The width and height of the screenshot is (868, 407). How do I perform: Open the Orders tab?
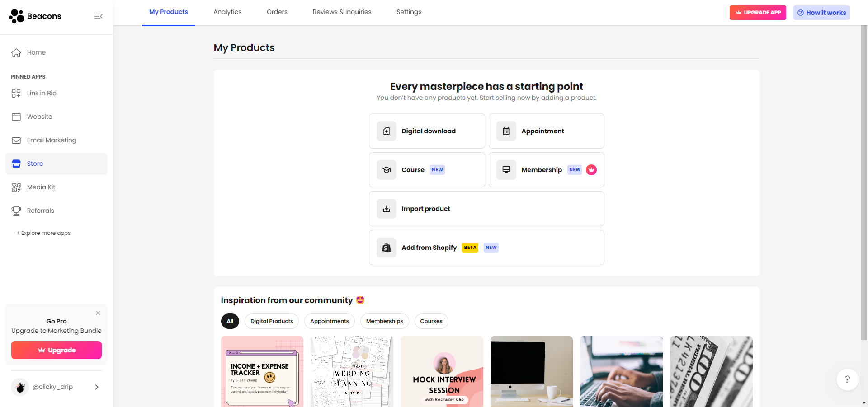[x=277, y=12]
